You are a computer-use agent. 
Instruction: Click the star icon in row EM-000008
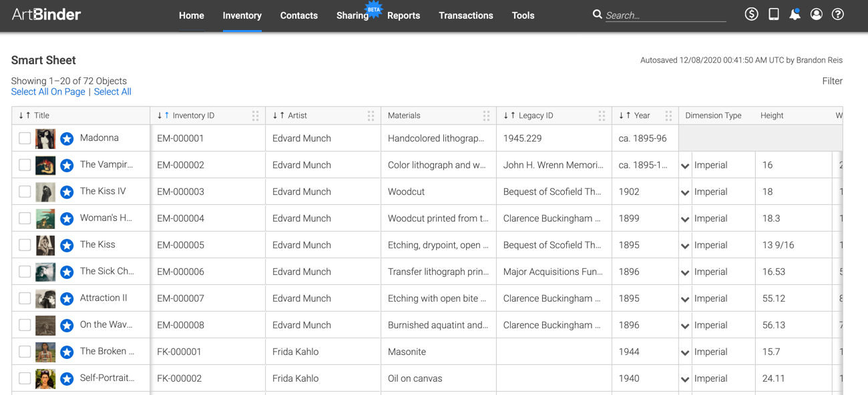coord(67,326)
